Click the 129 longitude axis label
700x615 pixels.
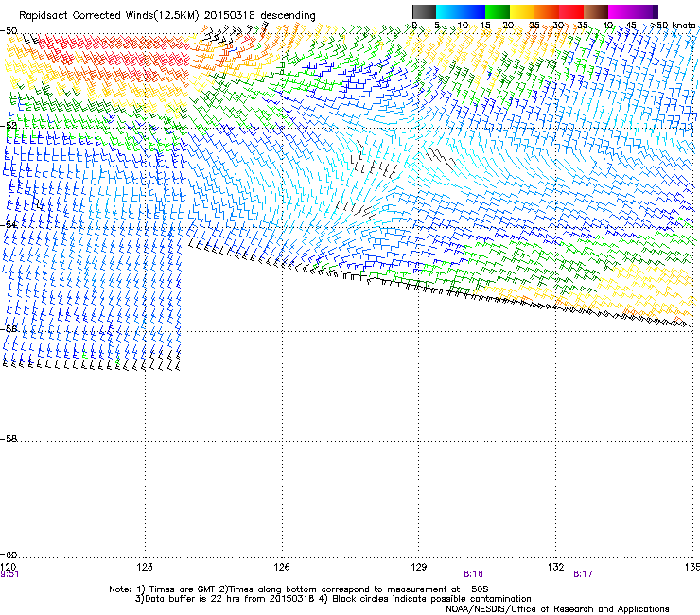click(x=419, y=567)
